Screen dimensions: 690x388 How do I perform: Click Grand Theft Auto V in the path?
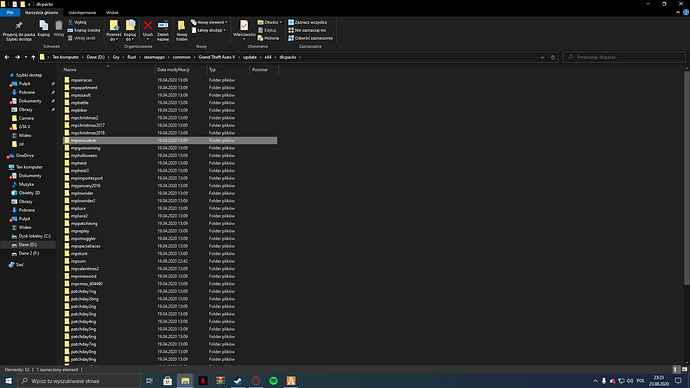(217, 57)
